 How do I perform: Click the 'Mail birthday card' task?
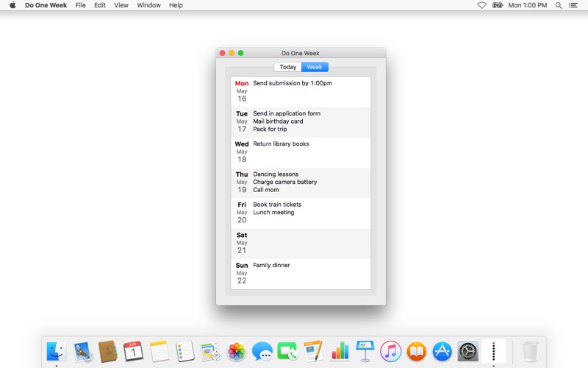[278, 121]
